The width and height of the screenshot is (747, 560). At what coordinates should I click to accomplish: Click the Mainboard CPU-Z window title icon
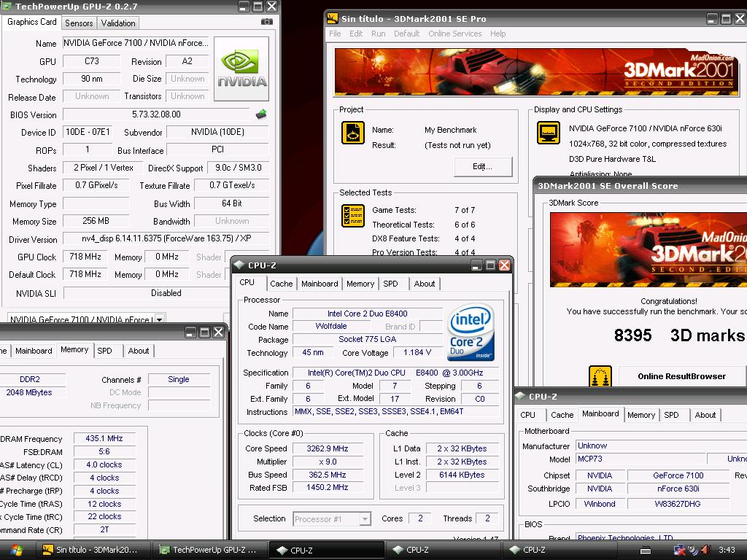point(520,396)
